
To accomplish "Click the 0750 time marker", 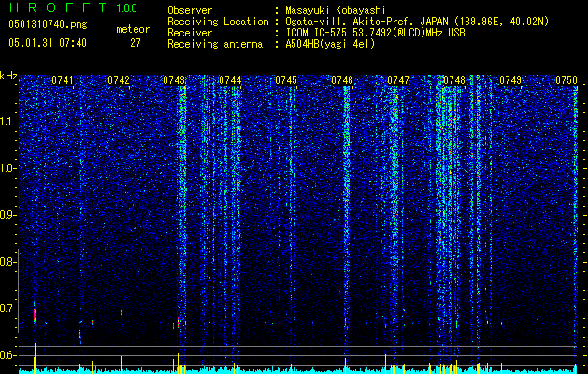I will (x=566, y=79).
